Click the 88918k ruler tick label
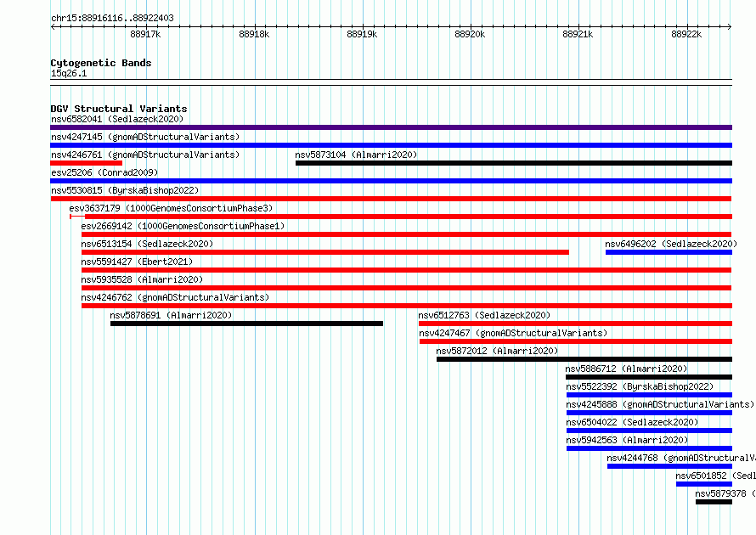The height and width of the screenshot is (535, 756). pos(254,34)
